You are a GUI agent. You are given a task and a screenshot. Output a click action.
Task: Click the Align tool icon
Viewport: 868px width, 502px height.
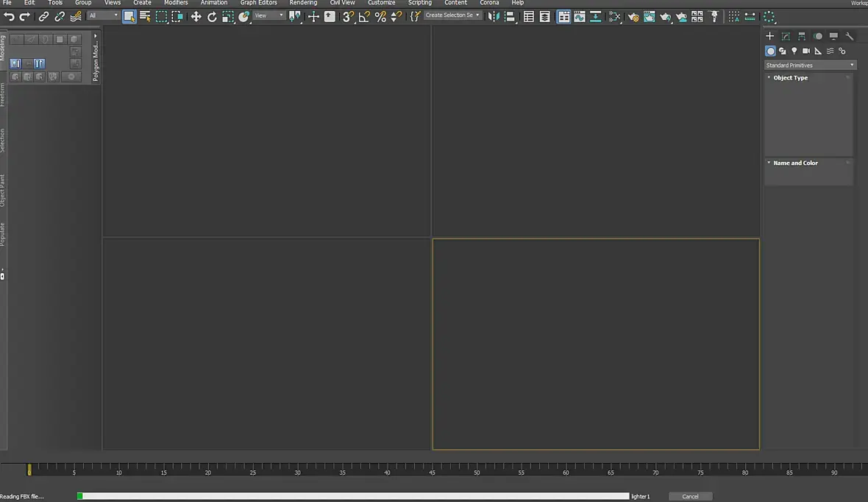(x=510, y=17)
